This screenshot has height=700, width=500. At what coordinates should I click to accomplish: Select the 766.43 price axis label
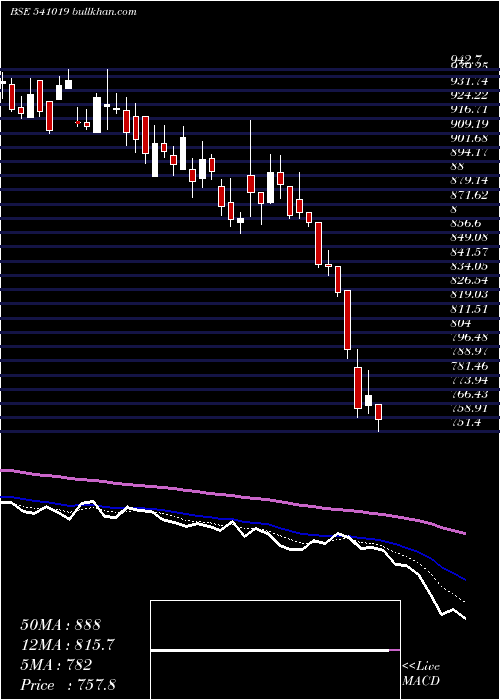tap(469, 394)
